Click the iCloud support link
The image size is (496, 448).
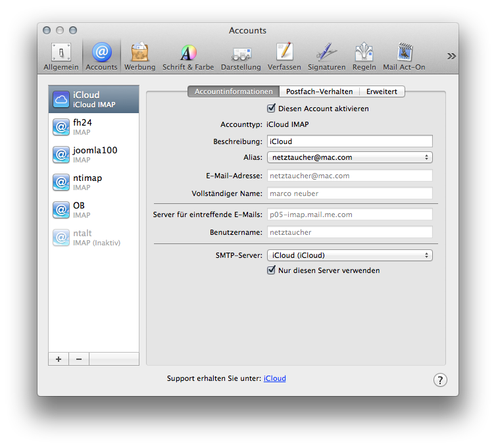click(274, 378)
